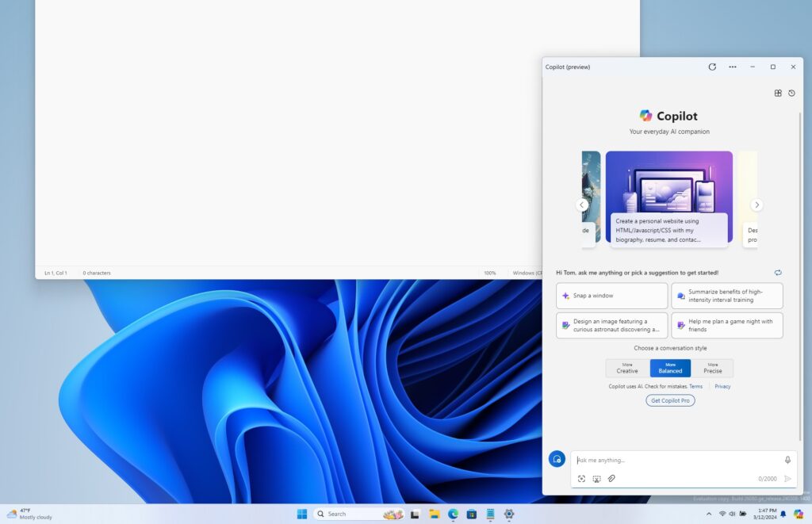Go to the previous carousel card
The image size is (812, 524).
click(582, 205)
